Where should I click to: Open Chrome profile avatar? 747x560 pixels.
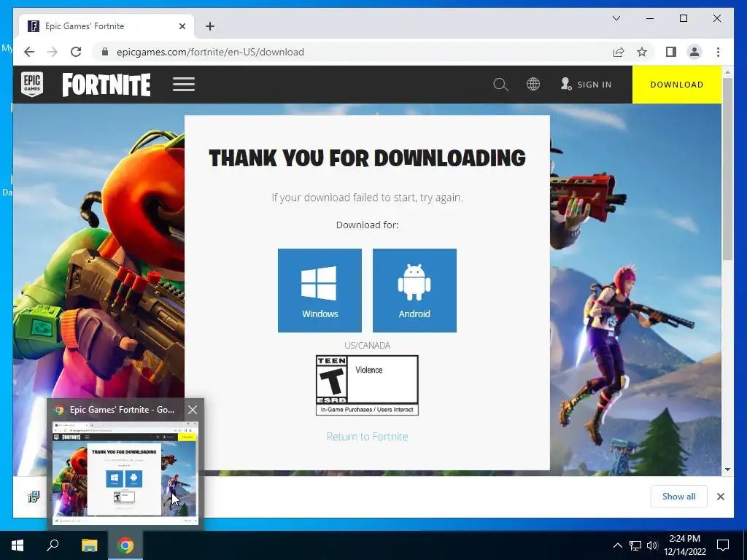[x=694, y=52]
